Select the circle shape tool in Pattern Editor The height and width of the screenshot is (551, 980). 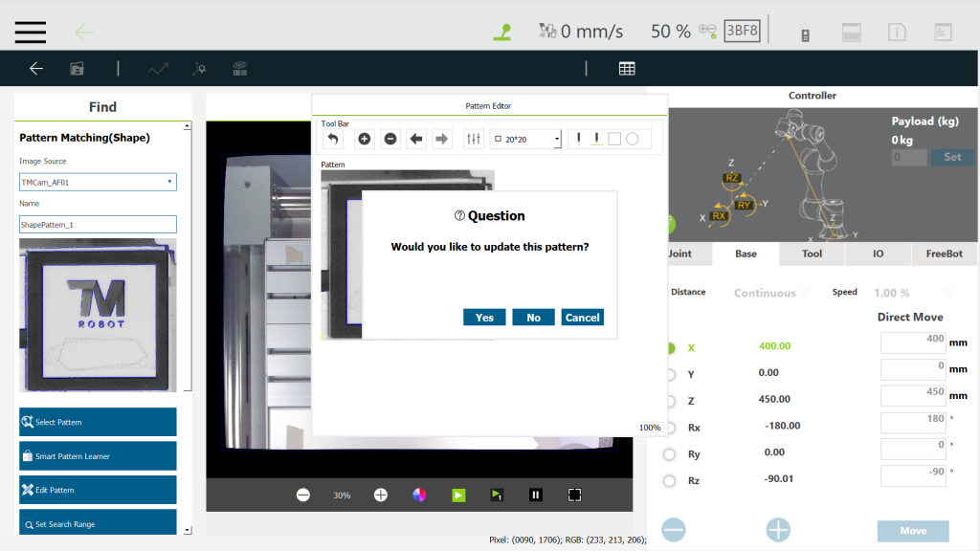pos(632,140)
